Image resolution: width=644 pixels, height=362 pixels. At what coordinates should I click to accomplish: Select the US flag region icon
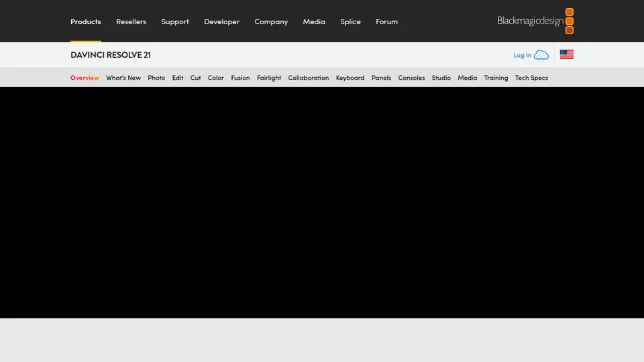pyautogui.click(x=566, y=54)
